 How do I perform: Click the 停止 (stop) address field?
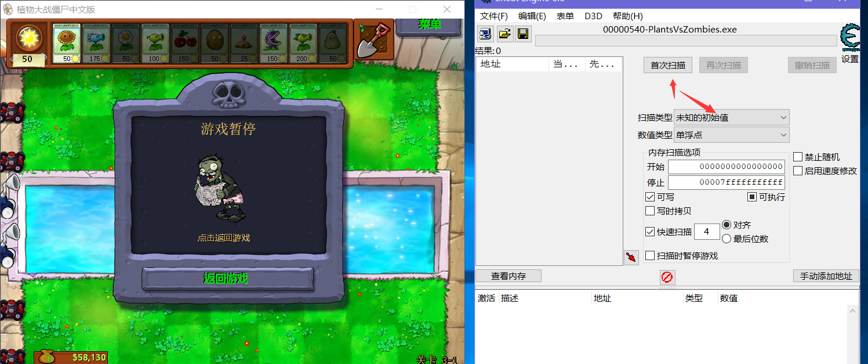(727, 182)
